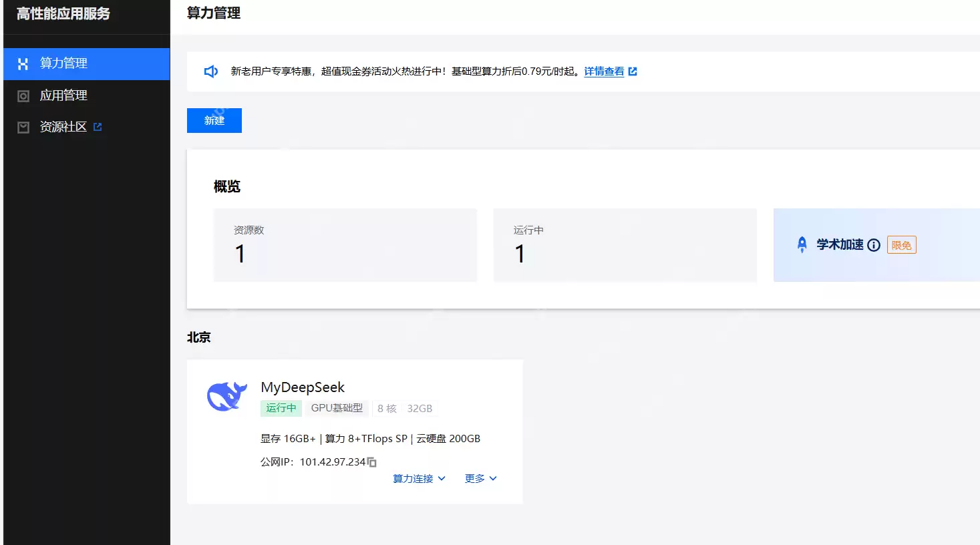The image size is (980, 545).
Task: Copy the public IP via copy icon
Action: pos(372,462)
